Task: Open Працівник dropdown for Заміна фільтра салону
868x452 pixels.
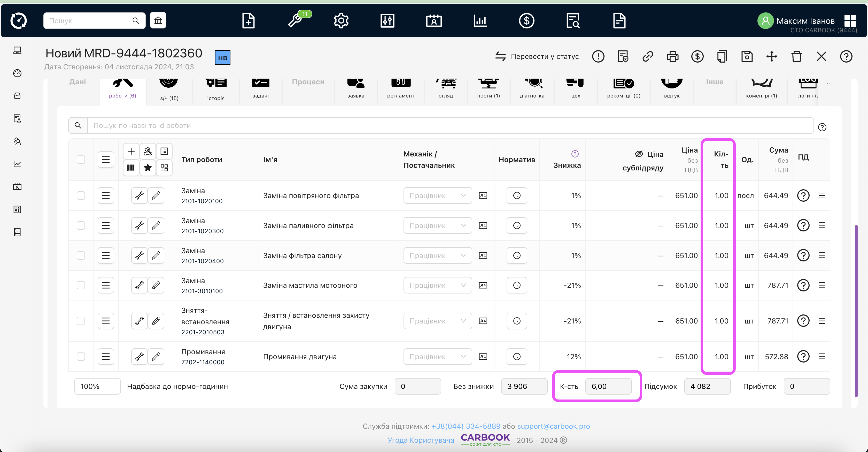Action: [x=437, y=255]
